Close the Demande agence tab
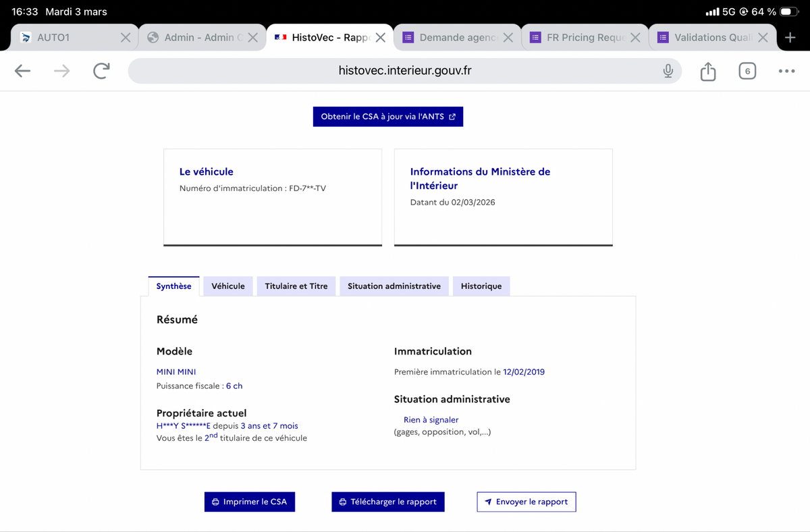The width and height of the screenshot is (810, 532). coord(508,38)
